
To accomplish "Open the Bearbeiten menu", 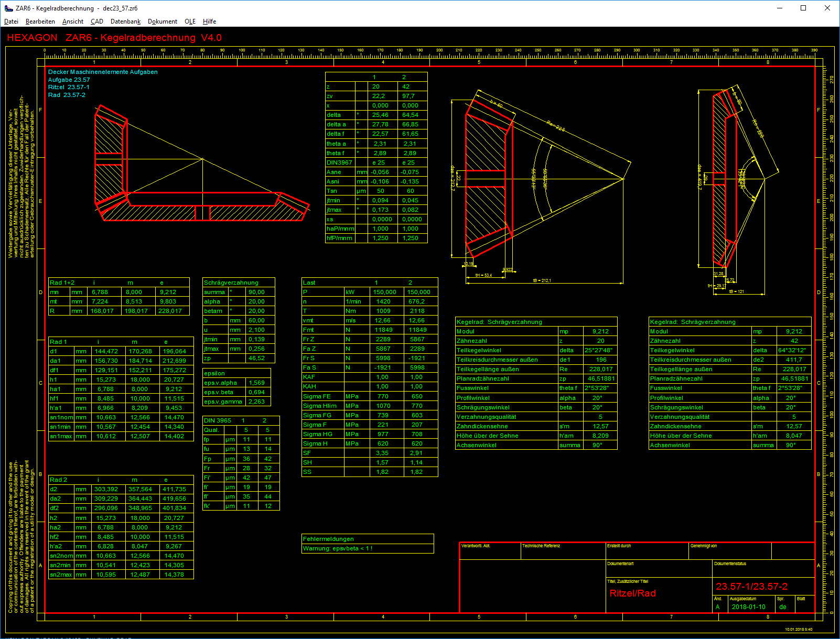I will coord(40,21).
